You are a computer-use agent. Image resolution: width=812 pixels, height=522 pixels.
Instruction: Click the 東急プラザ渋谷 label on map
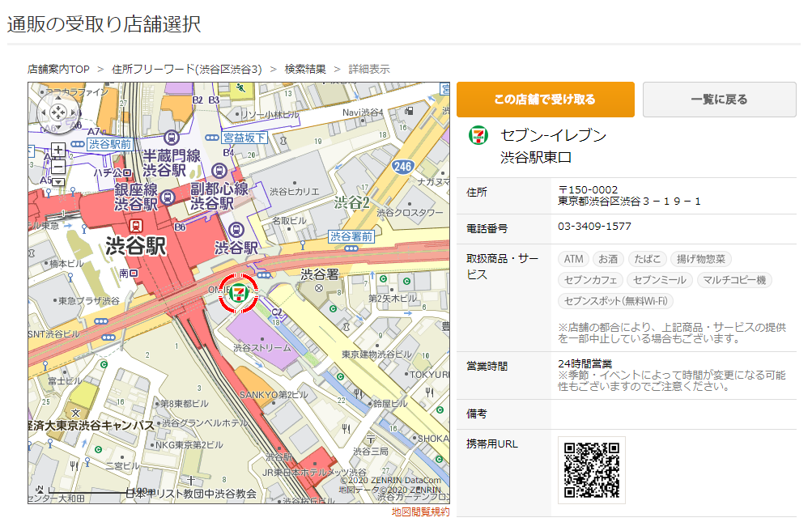[88, 301]
